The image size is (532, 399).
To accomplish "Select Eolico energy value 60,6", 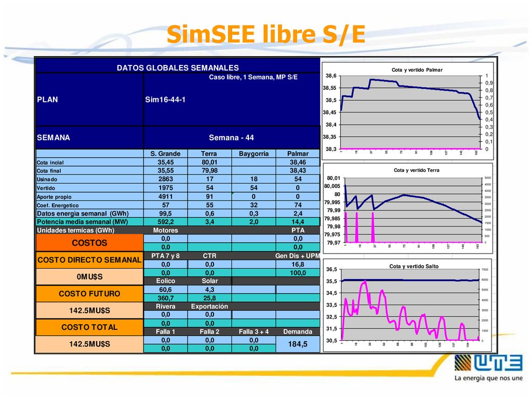I will point(166,290).
